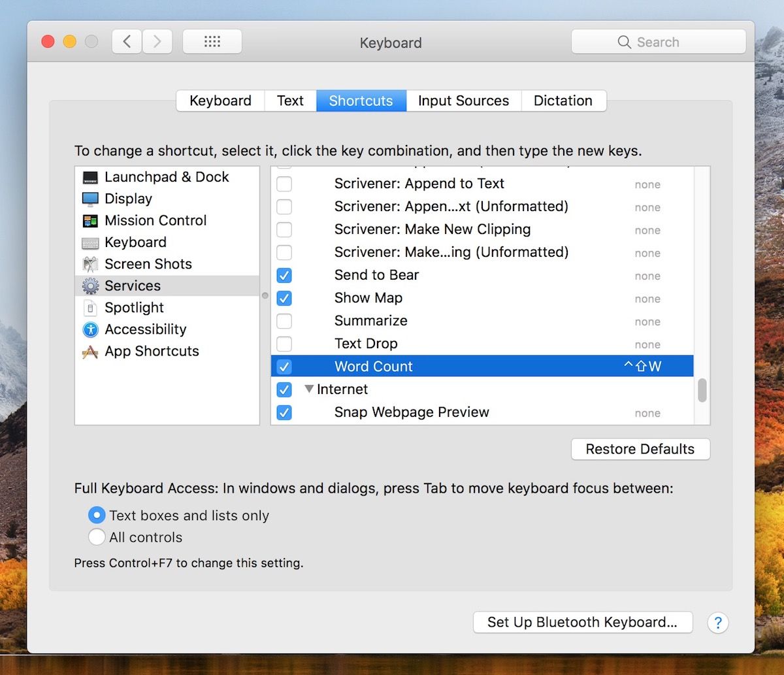Uncheck the Word Count checkbox
This screenshot has height=675, width=784.
click(284, 367)
